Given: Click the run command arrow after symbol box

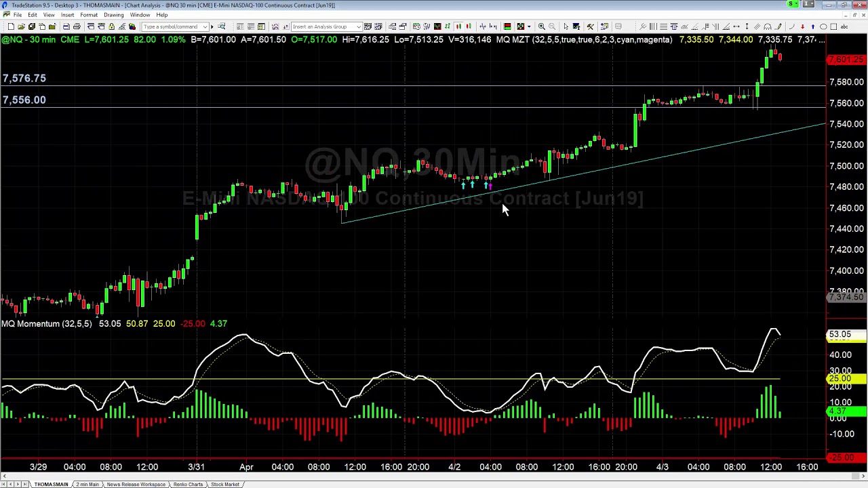Looking at the screenshot, I should (212, 26).
